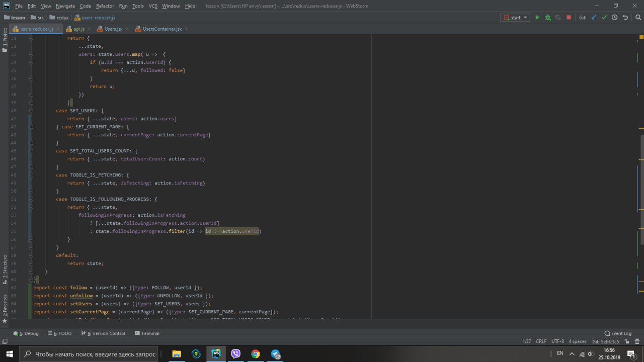Open the CRLF line separator selector
The image size is (644, 362).
(x=541, y=341)
